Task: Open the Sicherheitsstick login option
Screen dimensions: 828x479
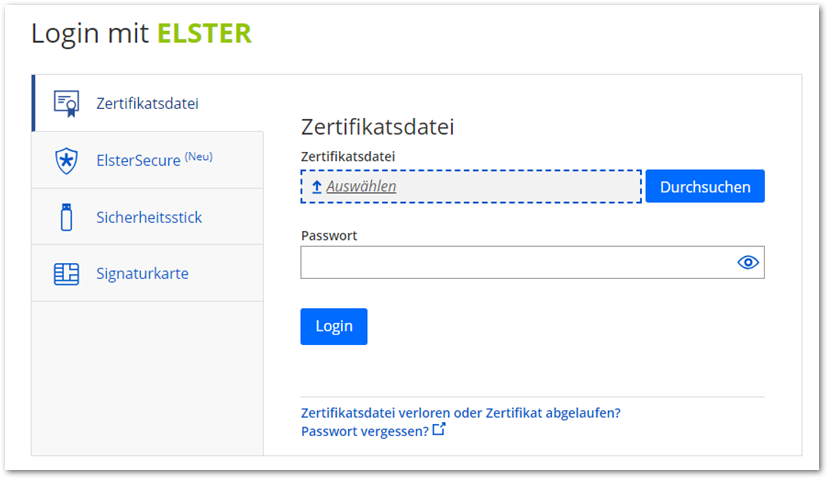Action: point(149,217)
